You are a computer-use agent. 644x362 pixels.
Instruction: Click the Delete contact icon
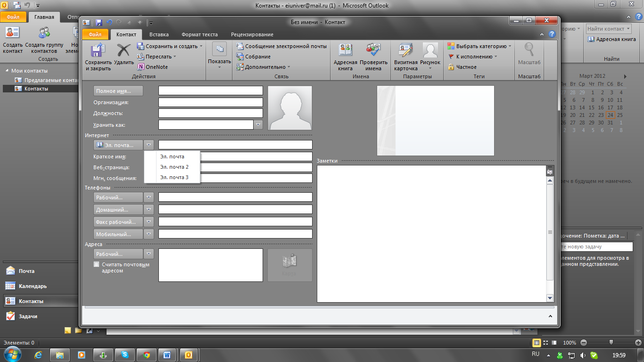point(124,50)
